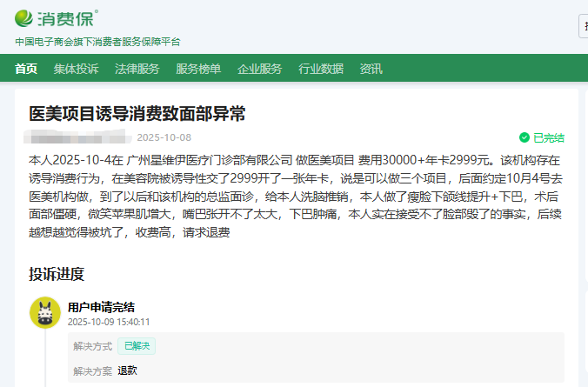
Task: Click the 2025-10-09 15:40:11 timestamp
Action: pyautogui.click(x=109, y=321)
